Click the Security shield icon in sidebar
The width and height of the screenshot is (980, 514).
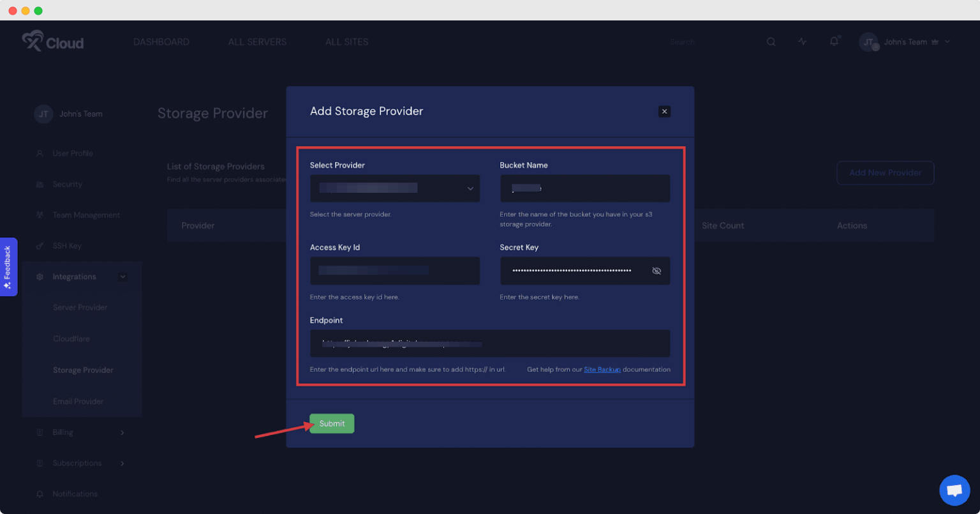pyautogui.click(x=40, y=184)
